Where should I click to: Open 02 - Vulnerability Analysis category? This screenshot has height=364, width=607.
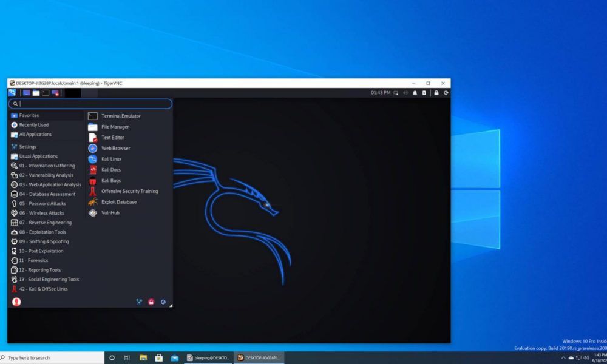click(47, 175)
